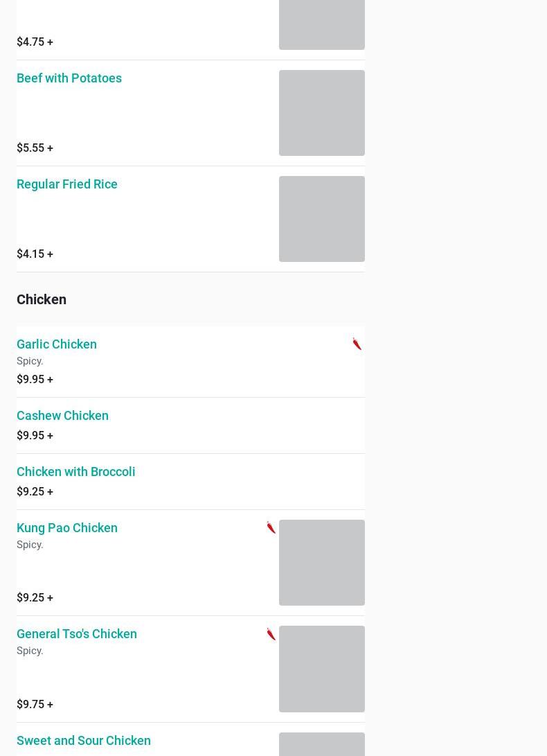Click the Chicken category heading
Viewport: 547px width, 756px height.
[42, 299]
